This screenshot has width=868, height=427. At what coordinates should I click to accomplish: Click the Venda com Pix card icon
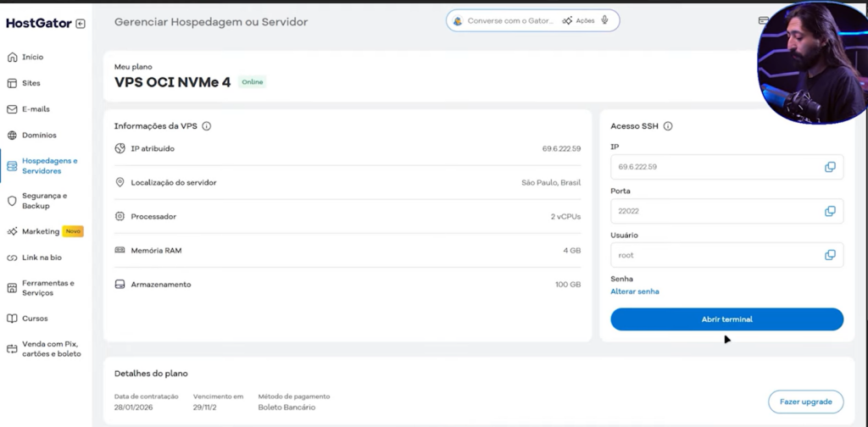click(12, 349)
